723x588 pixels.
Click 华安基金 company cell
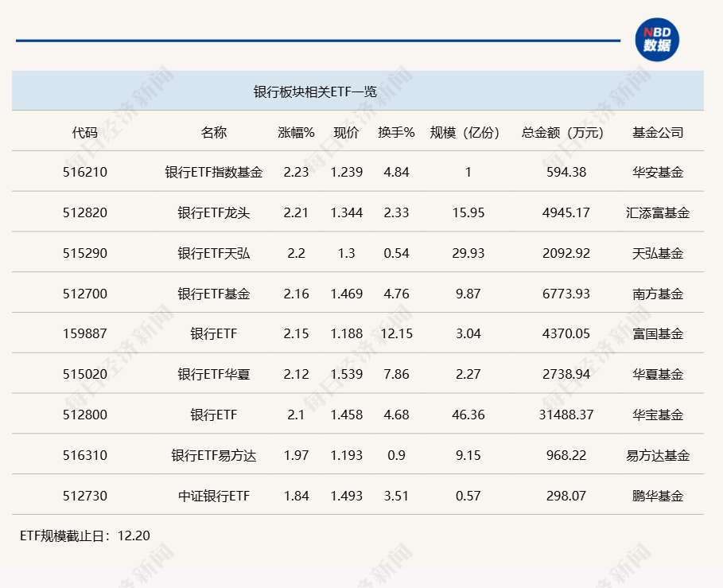coord(658,173)
